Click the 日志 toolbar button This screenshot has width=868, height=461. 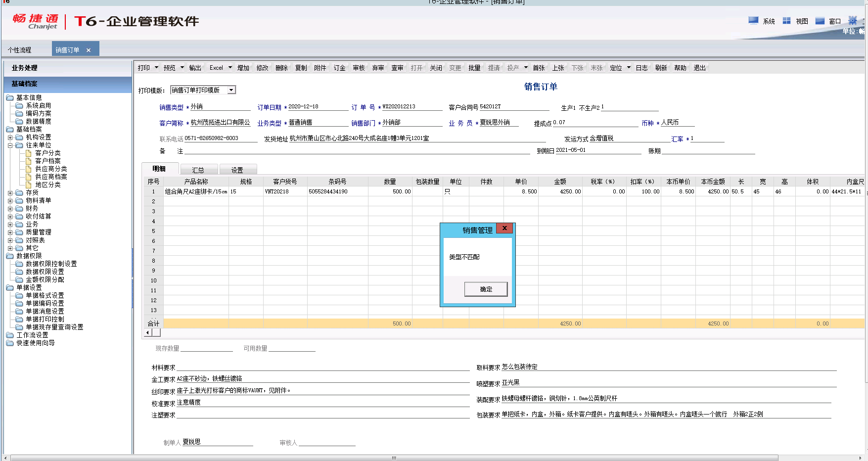click(641, 68)
